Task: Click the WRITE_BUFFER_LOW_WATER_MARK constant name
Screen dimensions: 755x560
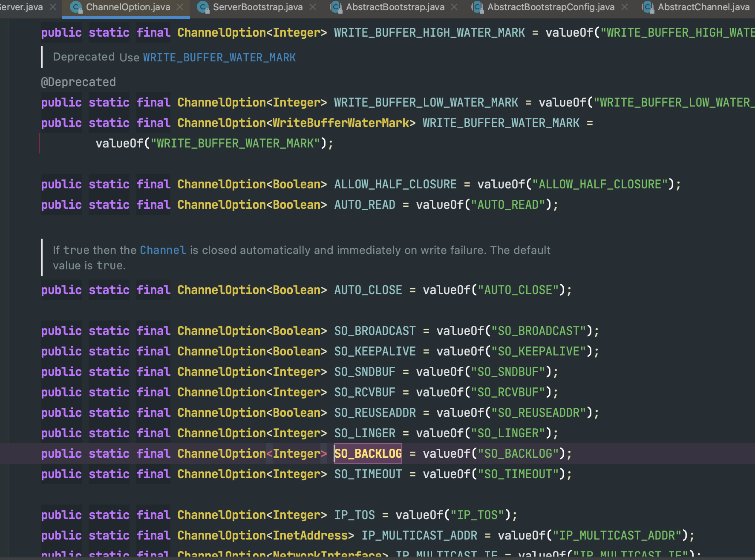Action: coord(426,102)
